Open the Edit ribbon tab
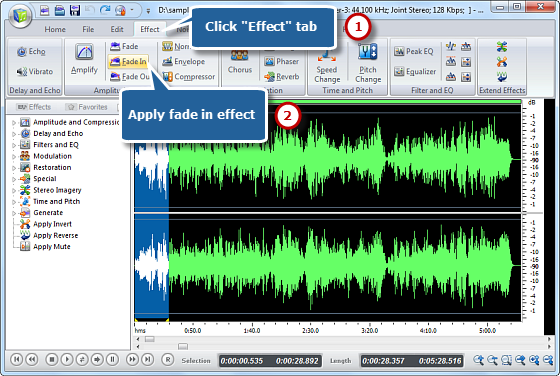 (x=117, y=29)
